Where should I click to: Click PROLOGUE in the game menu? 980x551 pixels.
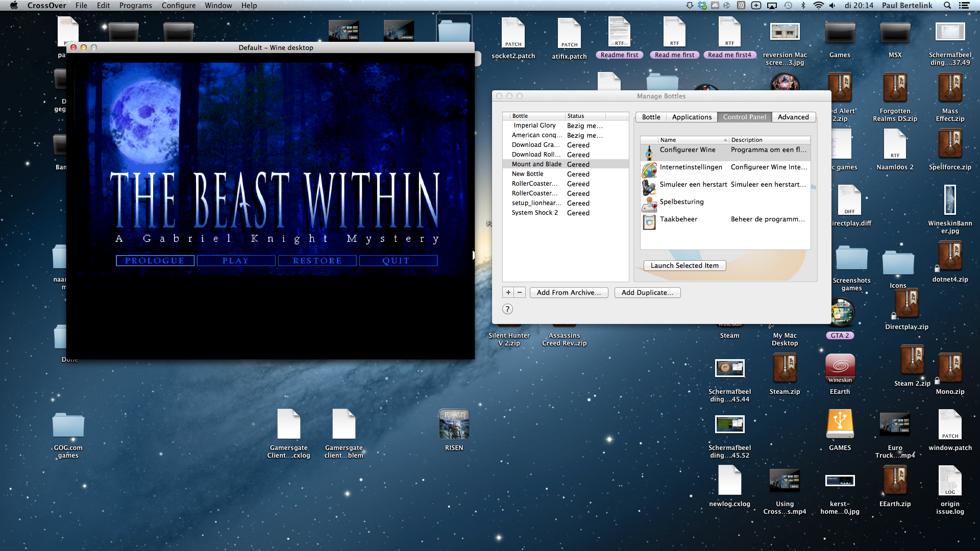pos(155,261)
